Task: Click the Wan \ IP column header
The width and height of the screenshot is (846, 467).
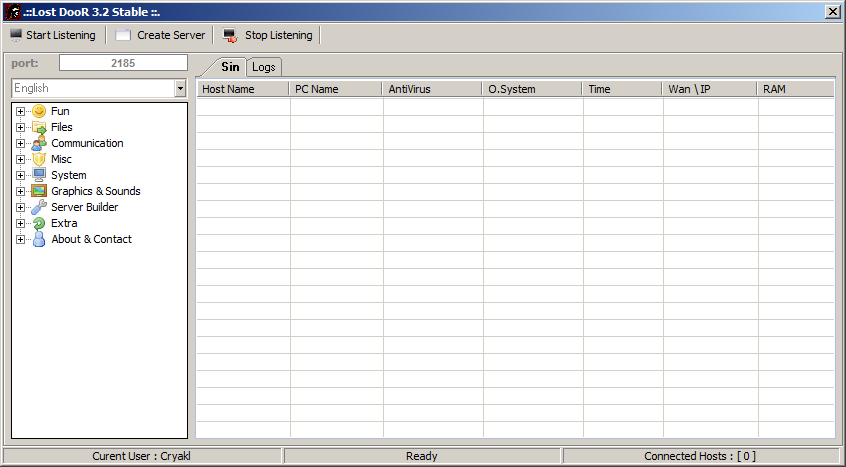Action: (709, 89)
